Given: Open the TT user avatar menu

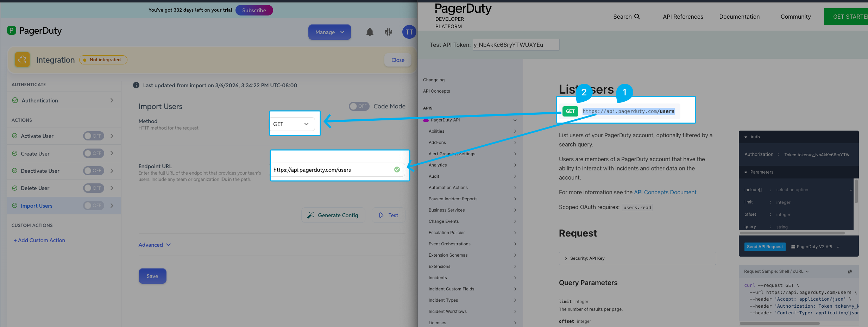Looking at the screenshot, I should (x=409, y=32).
